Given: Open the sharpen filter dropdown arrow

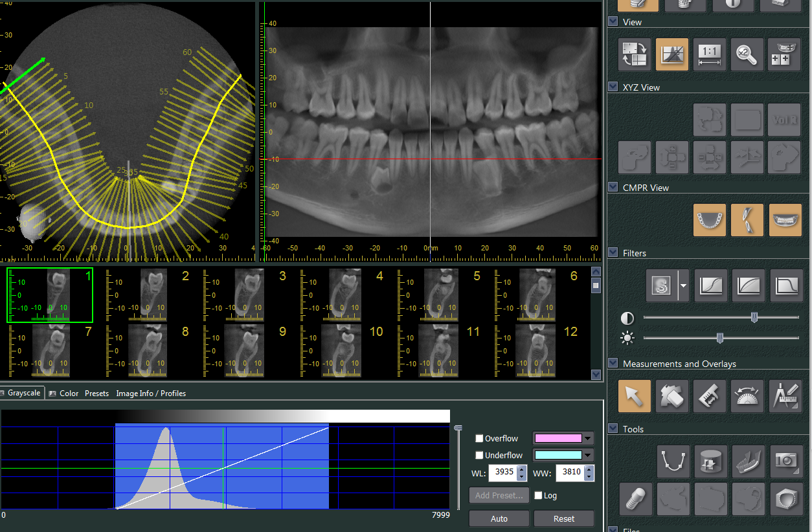Looking at the screenshot, I should [682, 285].
